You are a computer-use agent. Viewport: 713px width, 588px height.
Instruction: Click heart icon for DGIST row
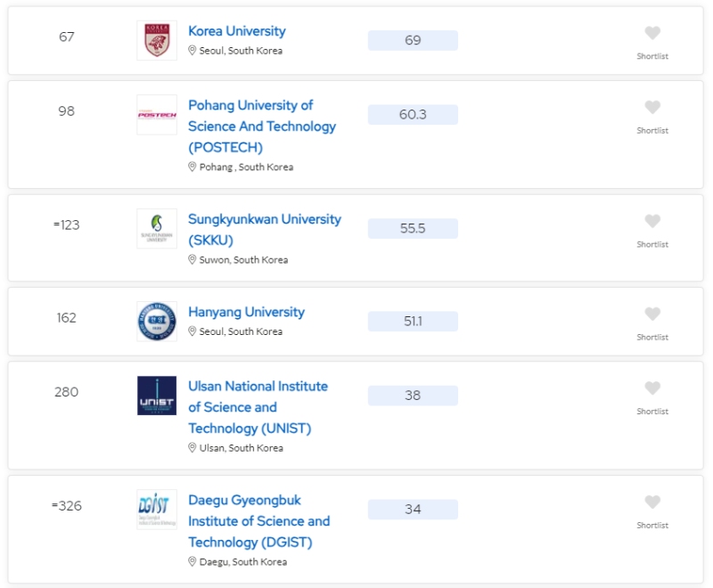(x=652, y=502)
